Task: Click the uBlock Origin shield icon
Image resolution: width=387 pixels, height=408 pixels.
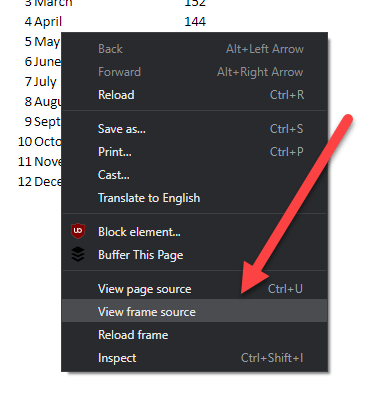Action: [x=78, y=231]
